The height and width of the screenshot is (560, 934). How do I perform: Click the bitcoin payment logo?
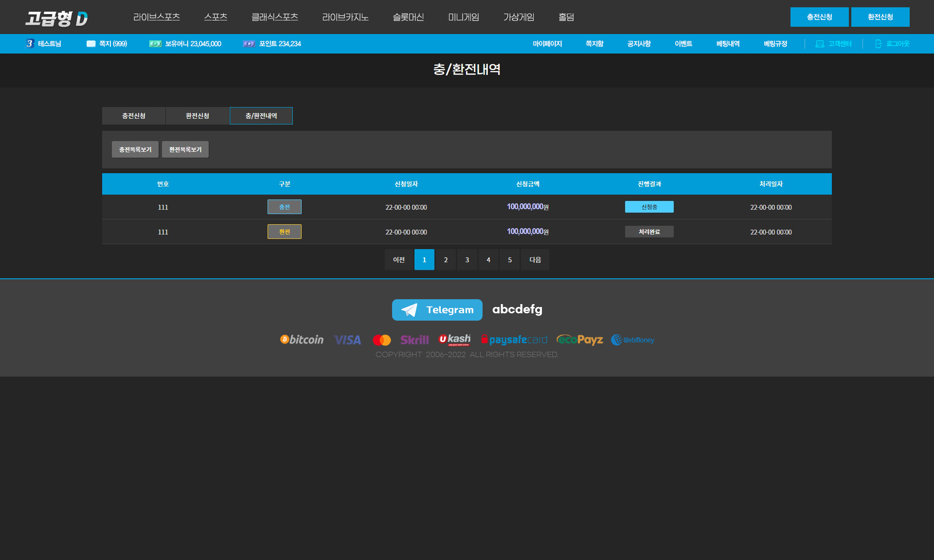pyautogui.click(x=302, y=340)
